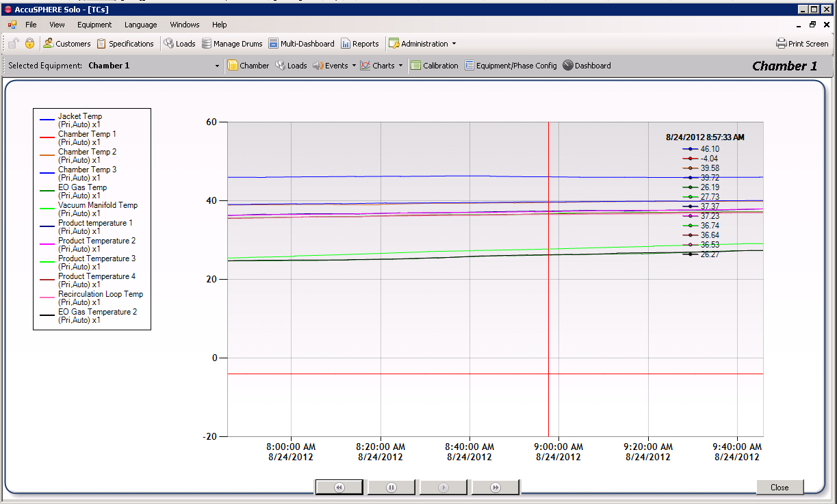Open the Dashboard gauge icon
This screenshot has width=837, height=504.
(x=568, y=66)
